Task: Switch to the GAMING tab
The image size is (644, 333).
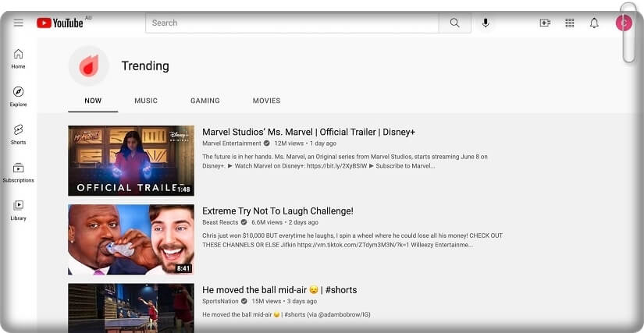Action: (x=205, y=101)
